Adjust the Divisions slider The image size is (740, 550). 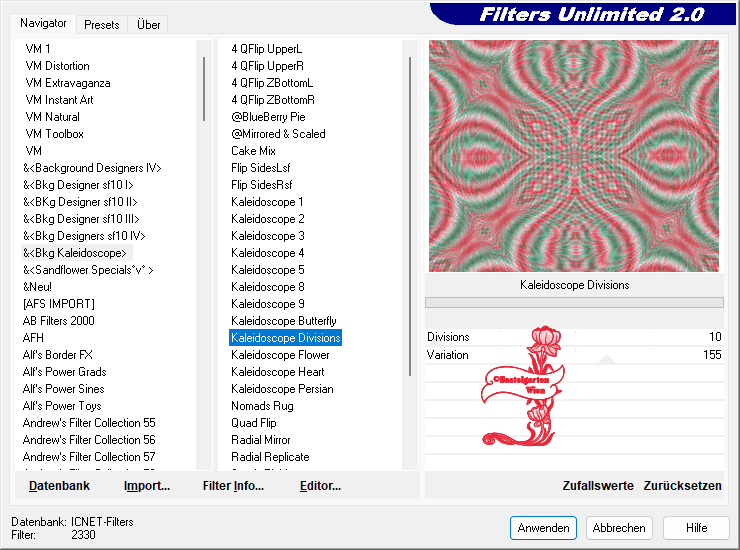[x=574, y=337]
